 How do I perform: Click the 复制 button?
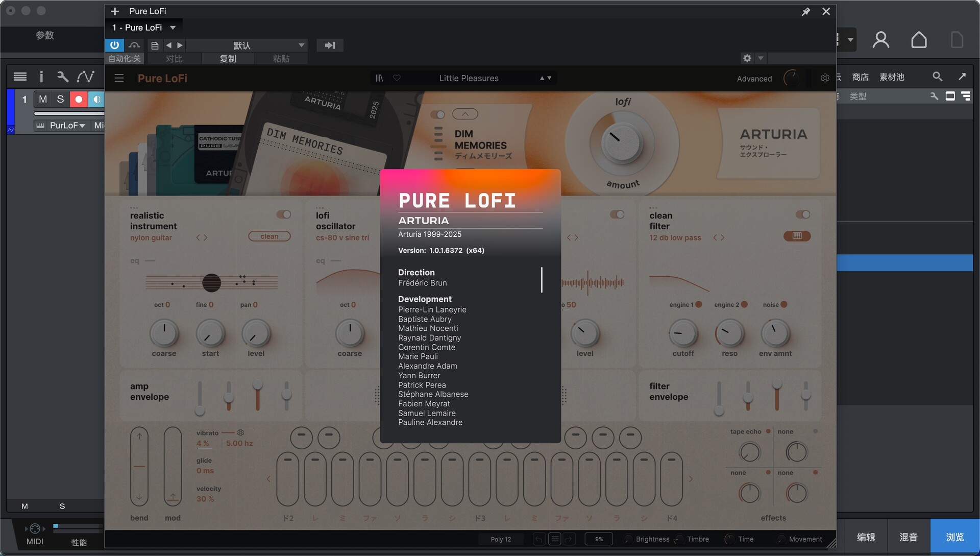[228, 59]
